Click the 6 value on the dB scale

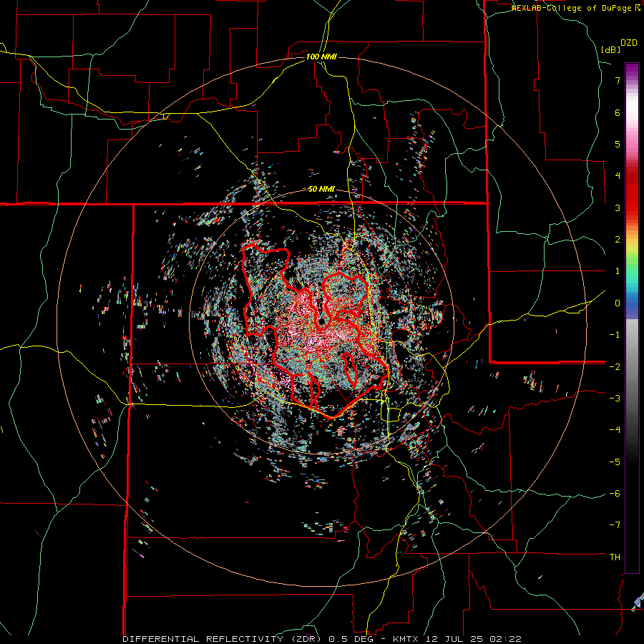[618, 112]
